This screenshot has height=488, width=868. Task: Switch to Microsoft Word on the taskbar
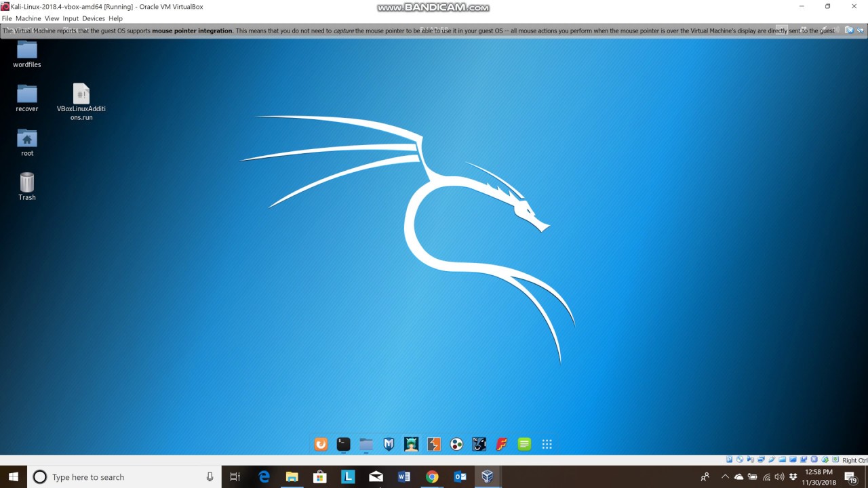(x=404, y=477)
